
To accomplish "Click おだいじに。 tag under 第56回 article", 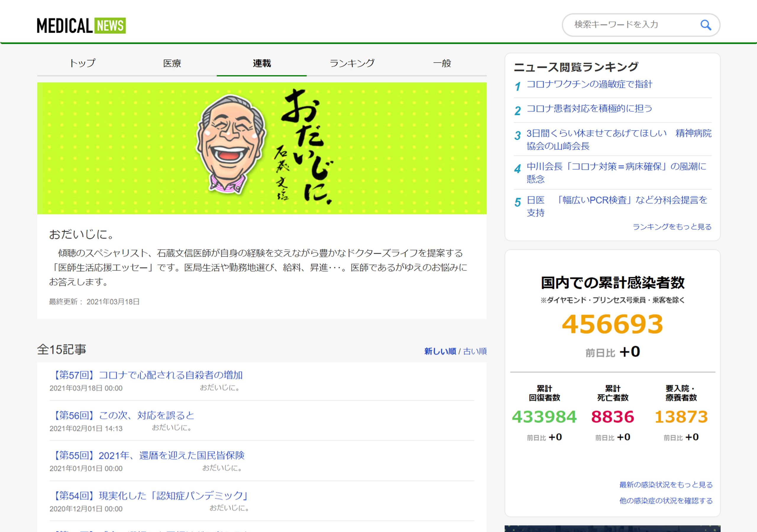I will coord(172,428).
